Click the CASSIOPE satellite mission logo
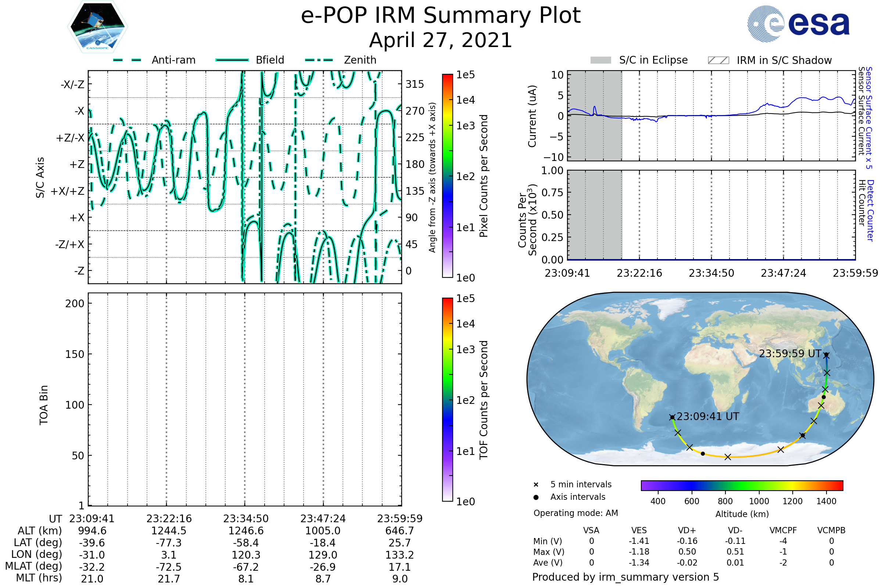Viewport: 882px width, 588px height. point(97,27)
